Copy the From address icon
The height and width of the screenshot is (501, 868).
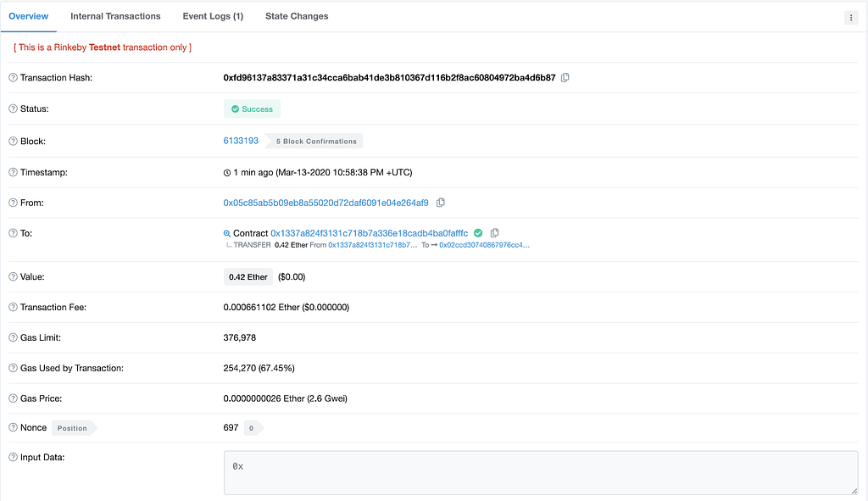(x=441, y=203)
